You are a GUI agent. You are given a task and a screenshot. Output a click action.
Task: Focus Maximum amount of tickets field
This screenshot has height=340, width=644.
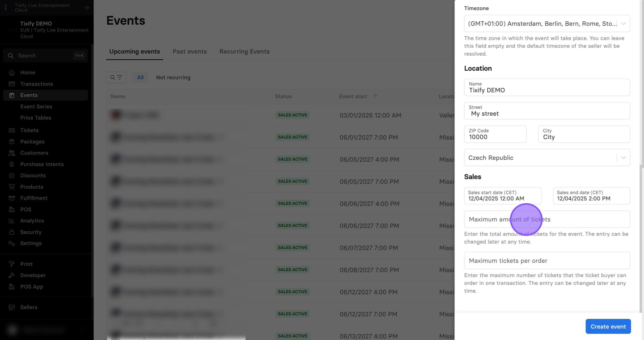pos(547,219)
